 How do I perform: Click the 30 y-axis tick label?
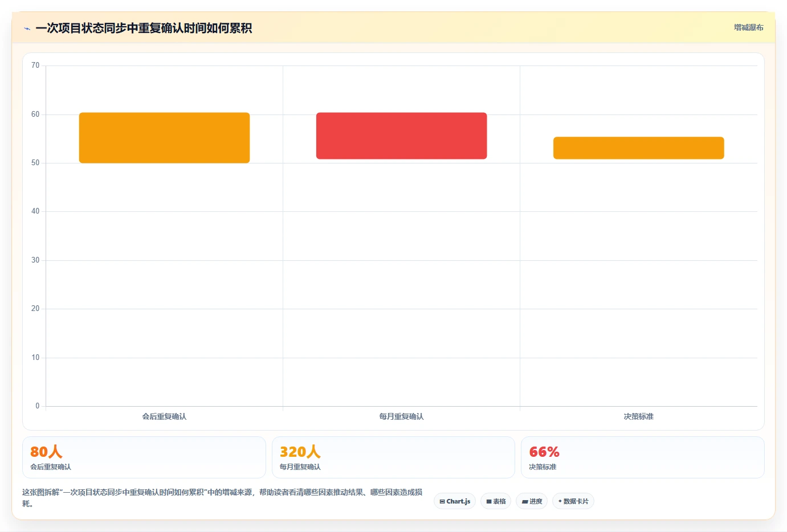click(x=35, y=260)
